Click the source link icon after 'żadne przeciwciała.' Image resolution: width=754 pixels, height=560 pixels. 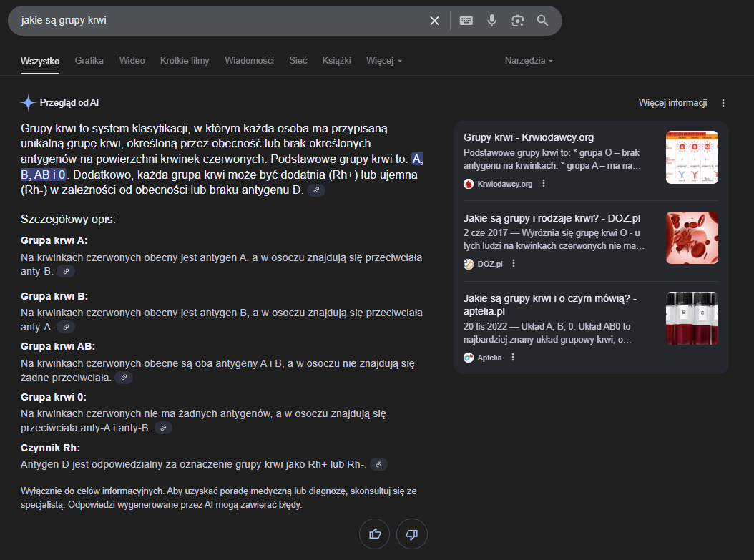(x=124, y=378)
